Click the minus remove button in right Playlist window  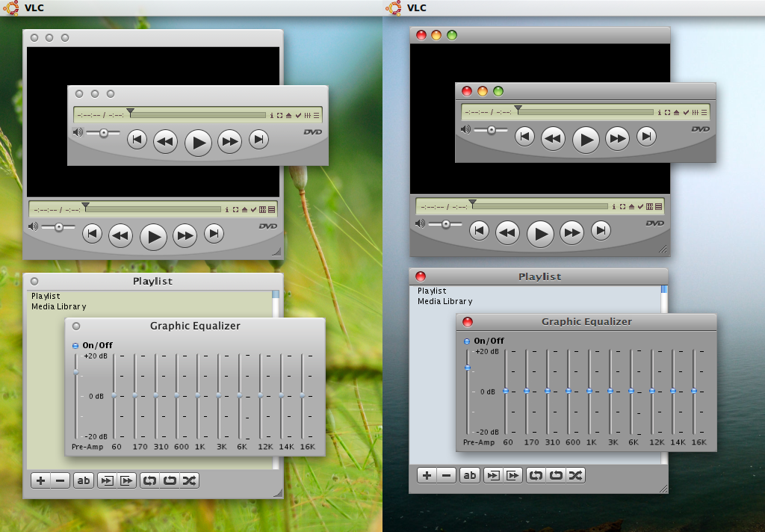click(x=447, y=475)
